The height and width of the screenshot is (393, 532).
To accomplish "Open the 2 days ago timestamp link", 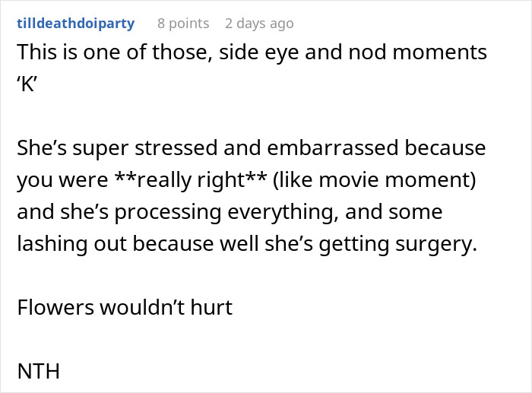I will [x=259, y=24].
